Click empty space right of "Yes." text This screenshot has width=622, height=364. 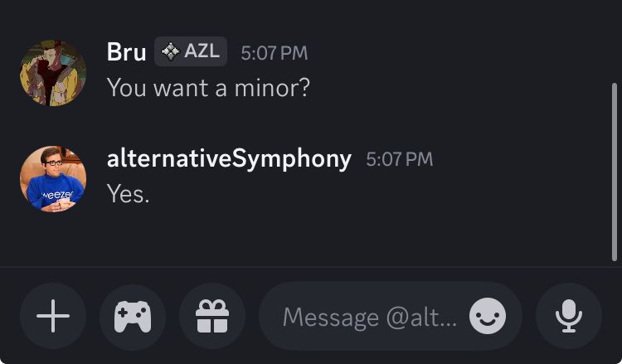coord(373,193)
